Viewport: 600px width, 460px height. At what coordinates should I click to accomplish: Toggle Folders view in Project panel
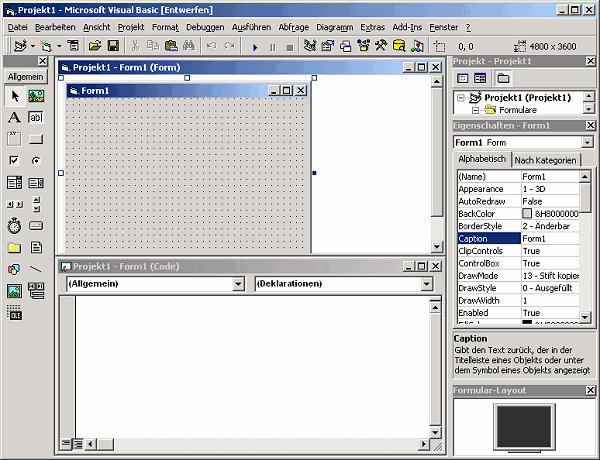point(503,78)
